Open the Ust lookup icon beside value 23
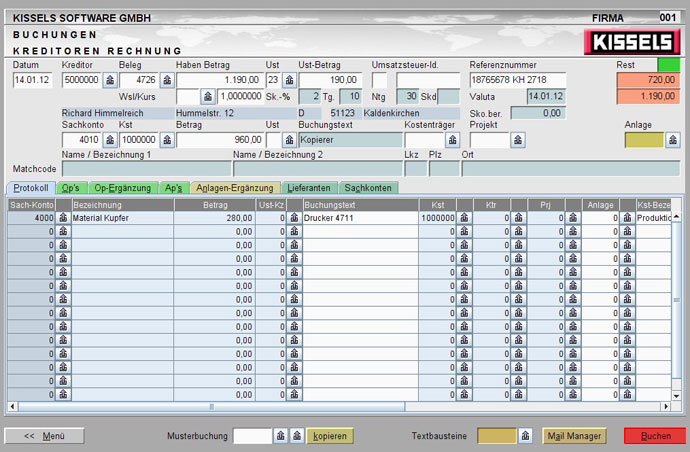 coord(289,80)
